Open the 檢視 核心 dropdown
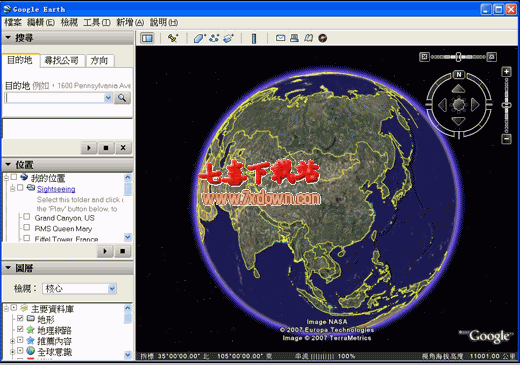The height and width of the screenshot is (365, 520). click(79, 288)
